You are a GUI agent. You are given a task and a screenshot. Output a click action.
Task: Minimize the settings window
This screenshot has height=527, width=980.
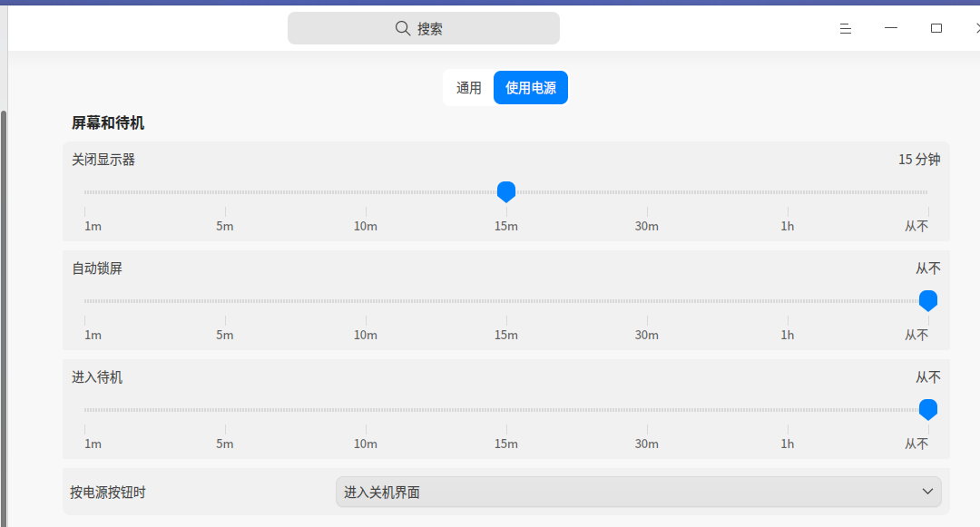coord(891,28)
